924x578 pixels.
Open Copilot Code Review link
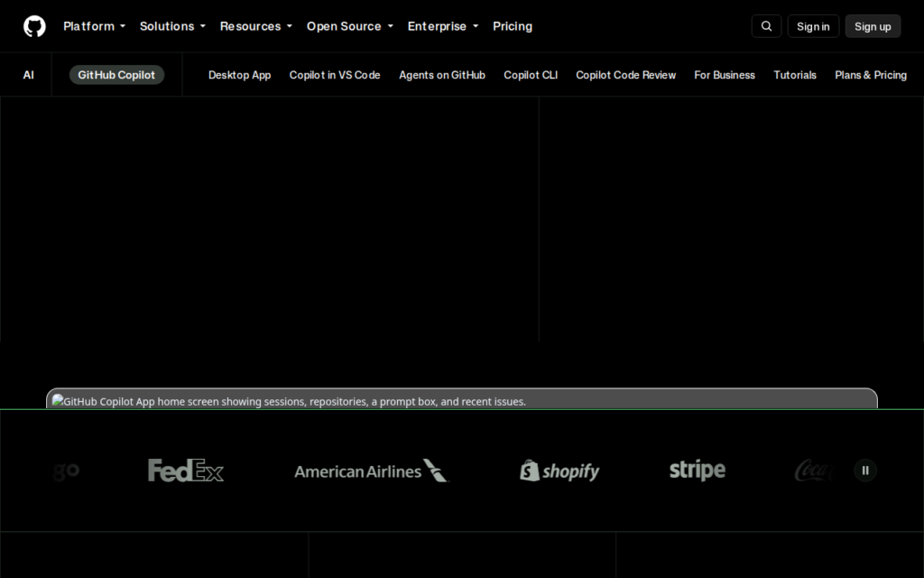pos(626,75)
